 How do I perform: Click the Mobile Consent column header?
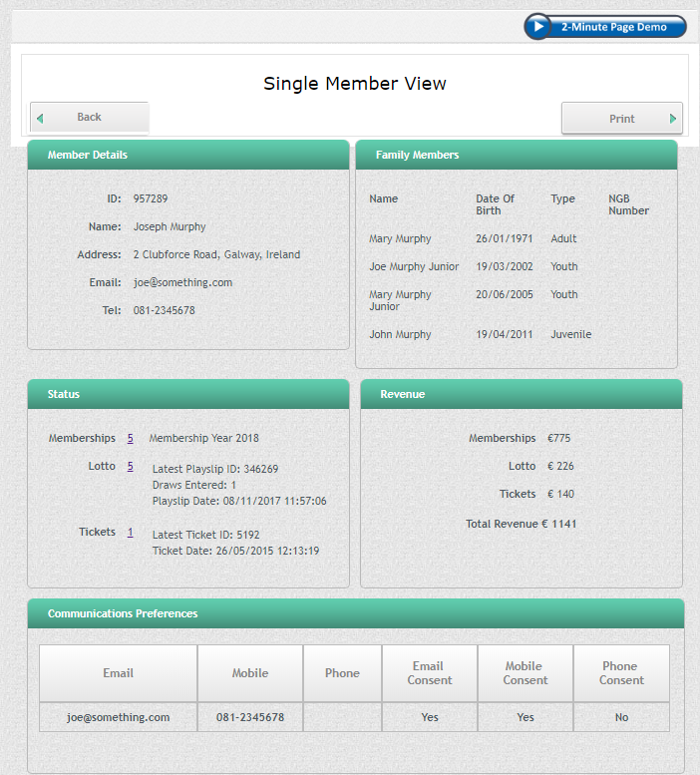[525, 673]
